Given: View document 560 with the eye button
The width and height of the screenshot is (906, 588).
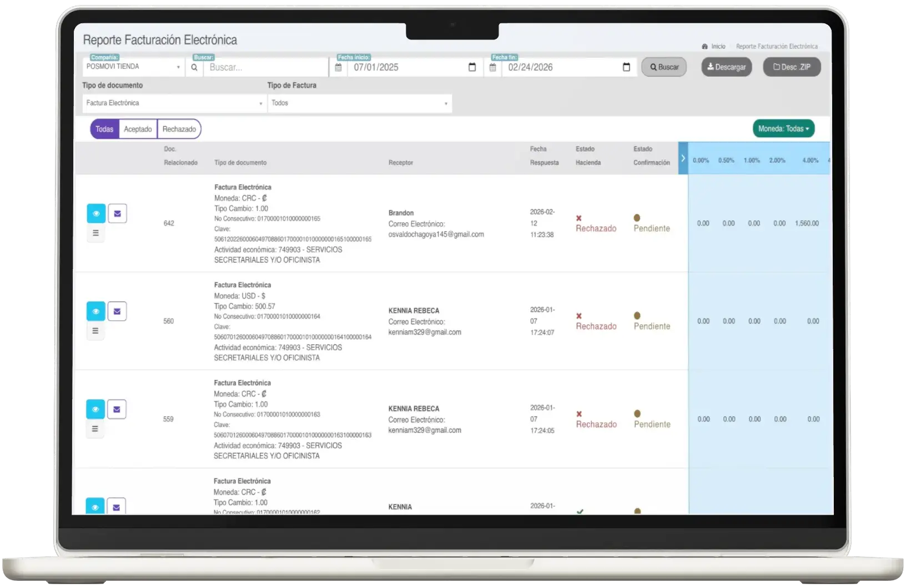Looking at the screenshot, I should click(x=96, y=311).
